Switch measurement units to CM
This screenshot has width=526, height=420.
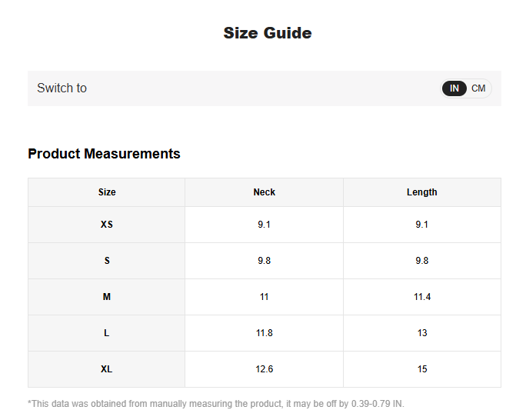click(478, 88)
